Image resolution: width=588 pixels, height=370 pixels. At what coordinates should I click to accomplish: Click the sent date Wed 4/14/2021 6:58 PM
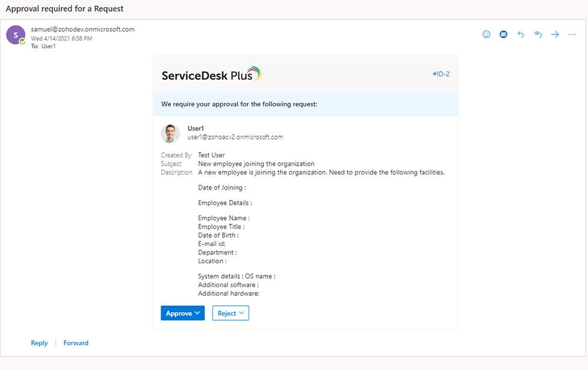point(62,38)
